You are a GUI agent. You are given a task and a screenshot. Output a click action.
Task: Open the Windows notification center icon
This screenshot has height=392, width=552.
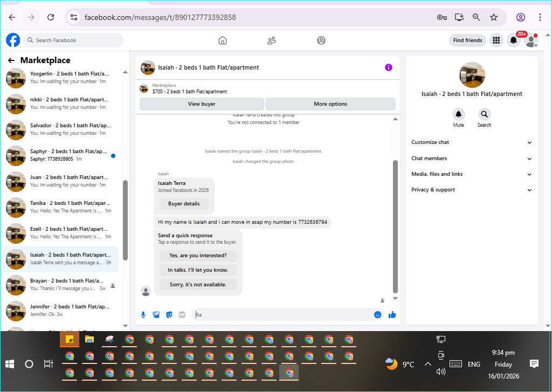click(534, 364)
